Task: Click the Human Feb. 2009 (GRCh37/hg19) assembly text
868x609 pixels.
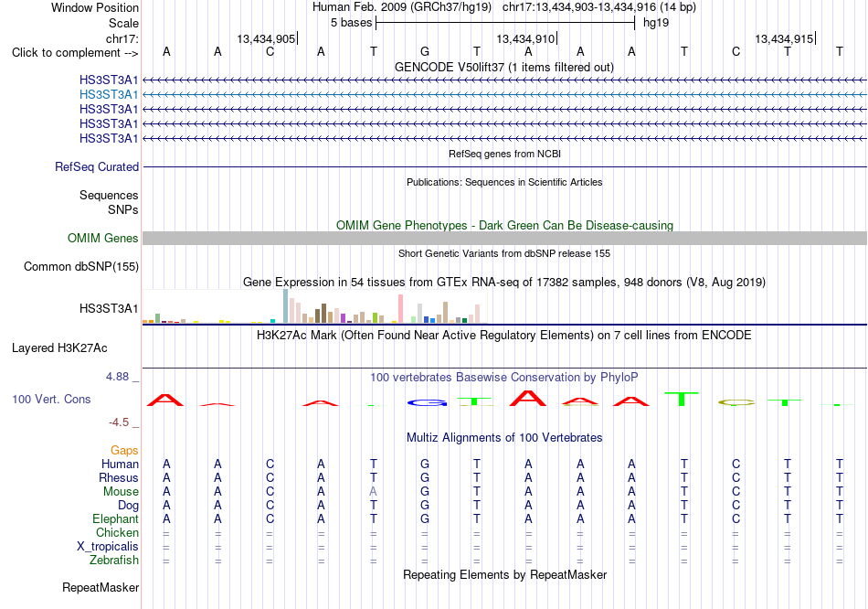Action: [x=402, y=7]
